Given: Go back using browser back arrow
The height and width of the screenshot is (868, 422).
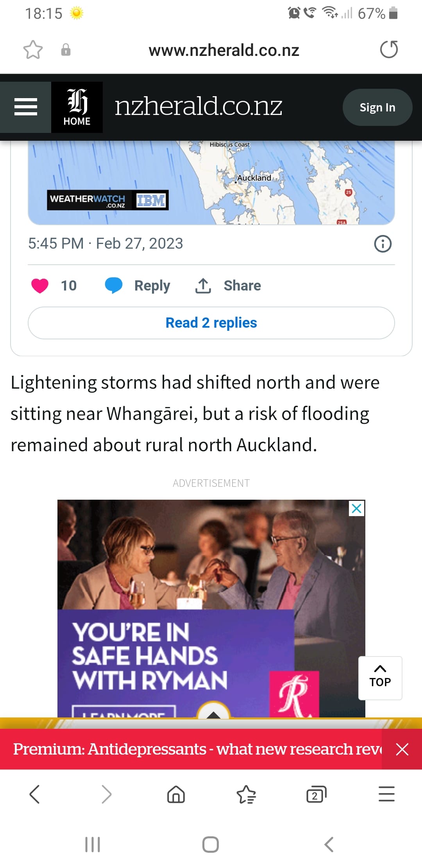Looking at the screenshot, I should [35, 794].
